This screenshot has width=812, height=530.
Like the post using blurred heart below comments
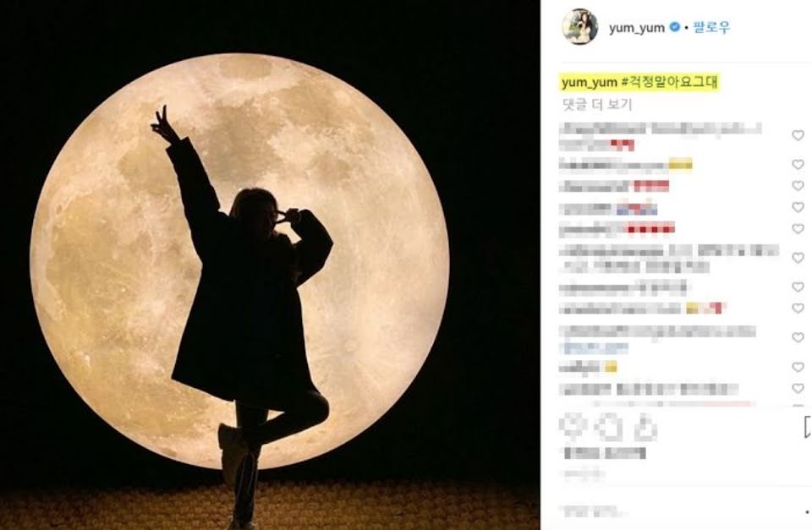pyautogui.click(x=573, y=428)
